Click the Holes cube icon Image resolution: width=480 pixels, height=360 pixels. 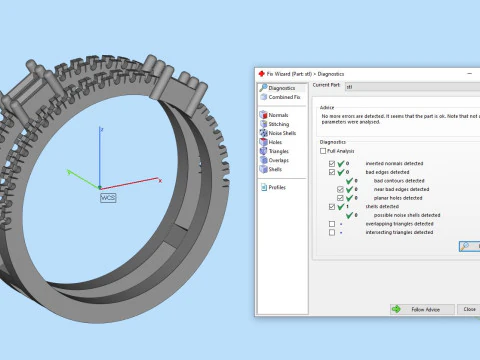pyautogui.click(x=263, y=142)
